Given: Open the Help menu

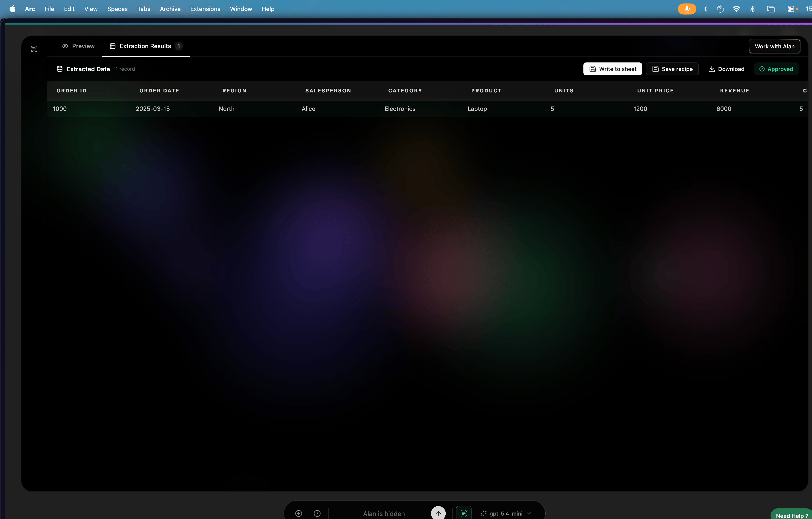Looking at the screenshot, I should tap(268, 9).
